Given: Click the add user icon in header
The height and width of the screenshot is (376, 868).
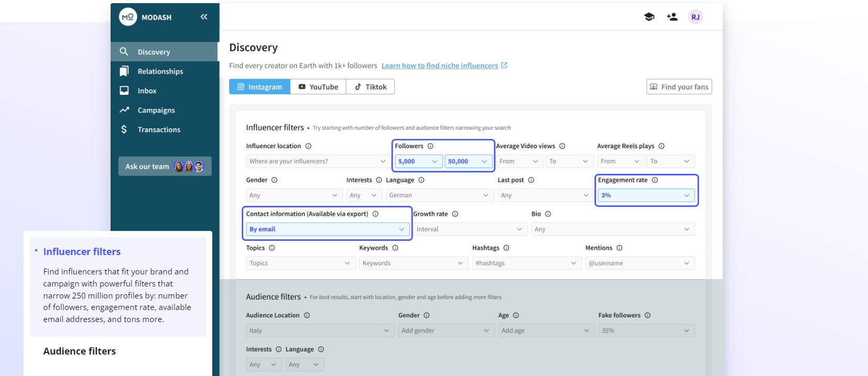Looking at the screenshot, I should pyautogui.click(x=672, y=17).
